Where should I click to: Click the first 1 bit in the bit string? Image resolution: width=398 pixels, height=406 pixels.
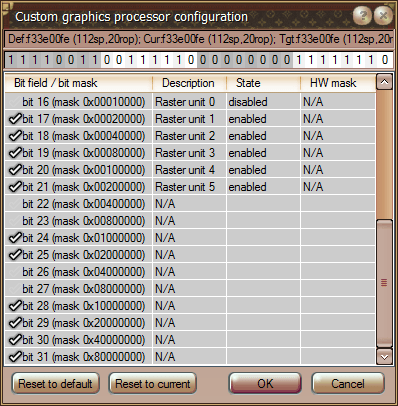pos(11,60)
